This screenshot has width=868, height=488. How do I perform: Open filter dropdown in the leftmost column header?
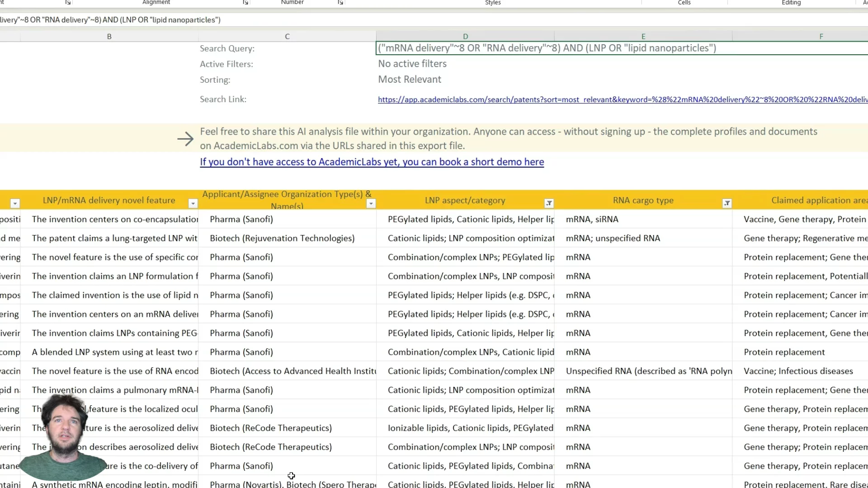coord(15,204)
